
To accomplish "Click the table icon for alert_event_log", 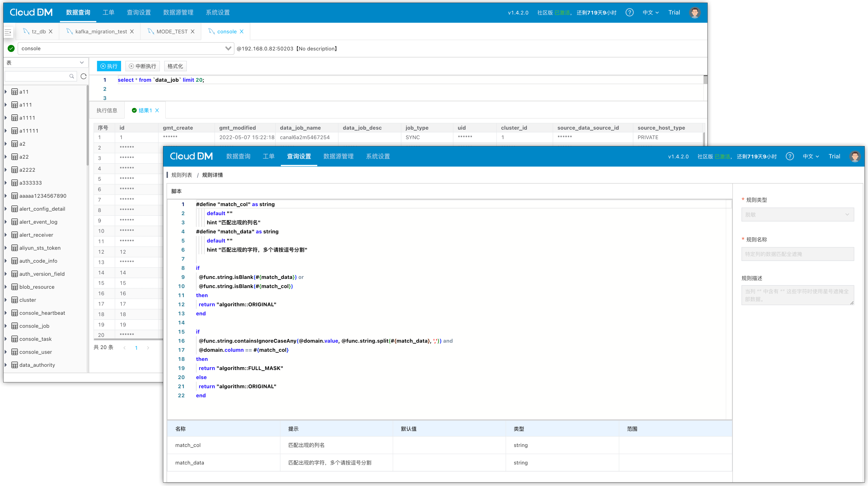I will coord(15,222).
